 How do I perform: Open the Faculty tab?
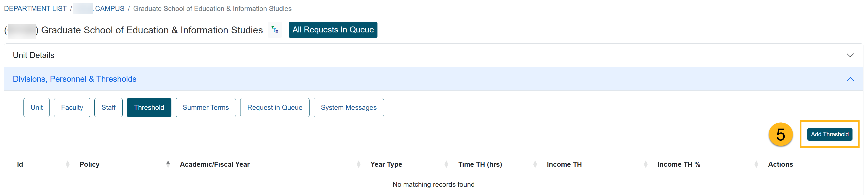point(72,108)
